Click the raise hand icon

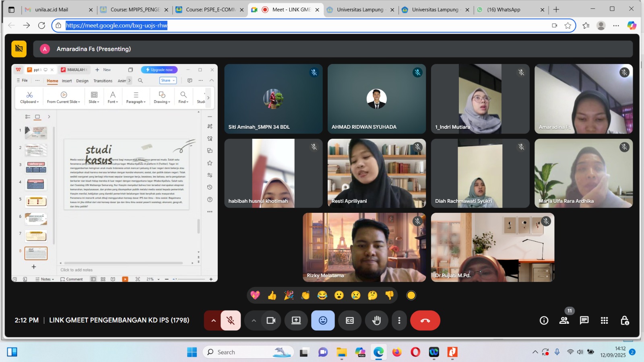(376, 321)
